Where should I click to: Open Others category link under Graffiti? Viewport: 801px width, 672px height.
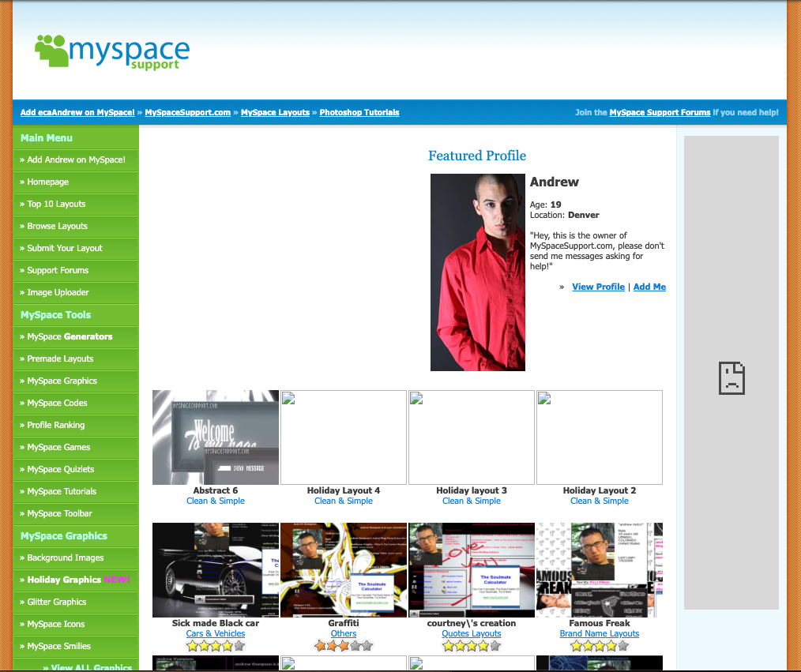[x=344, y=634]
